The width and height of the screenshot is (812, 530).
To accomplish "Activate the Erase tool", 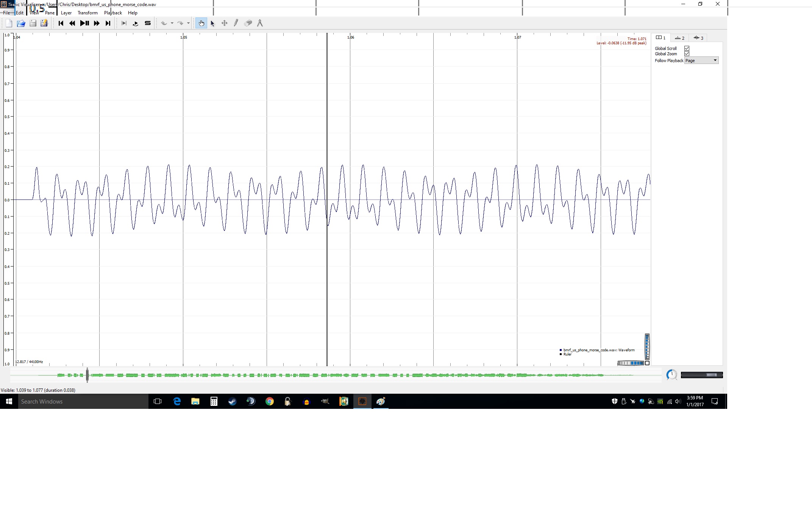I will click(x=248, y=23).
